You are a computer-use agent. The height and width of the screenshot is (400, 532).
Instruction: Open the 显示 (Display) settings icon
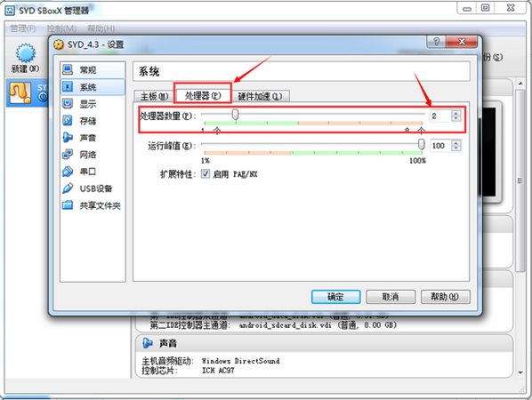68,103
